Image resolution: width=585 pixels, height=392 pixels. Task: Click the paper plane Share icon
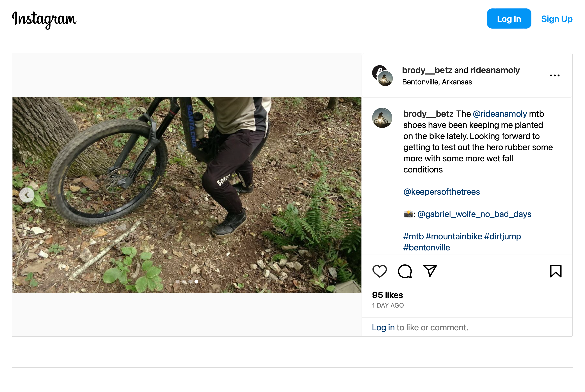tap(430, 271)
